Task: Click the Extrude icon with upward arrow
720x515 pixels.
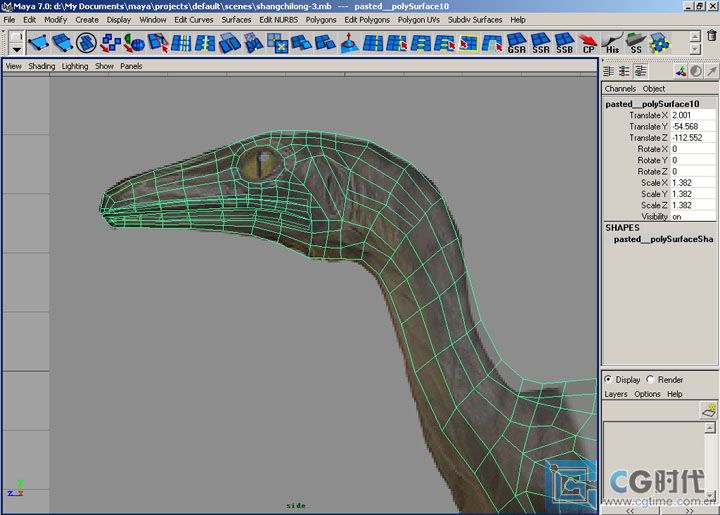Action: point(349,44)
